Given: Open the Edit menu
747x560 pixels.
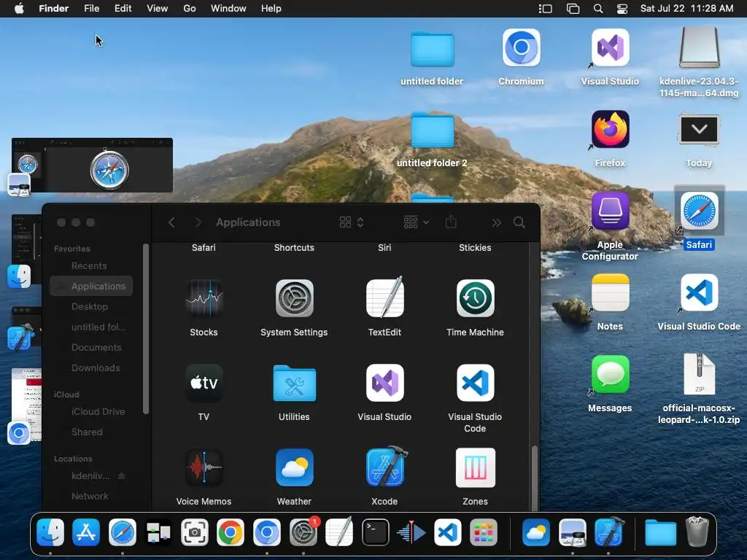Looking at the screenshot, I should coord(123,9).
